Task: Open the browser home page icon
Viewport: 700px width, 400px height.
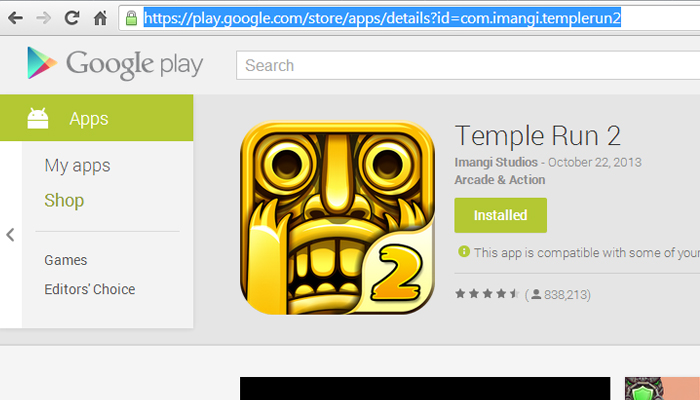Action: click(x=100, y=18)
